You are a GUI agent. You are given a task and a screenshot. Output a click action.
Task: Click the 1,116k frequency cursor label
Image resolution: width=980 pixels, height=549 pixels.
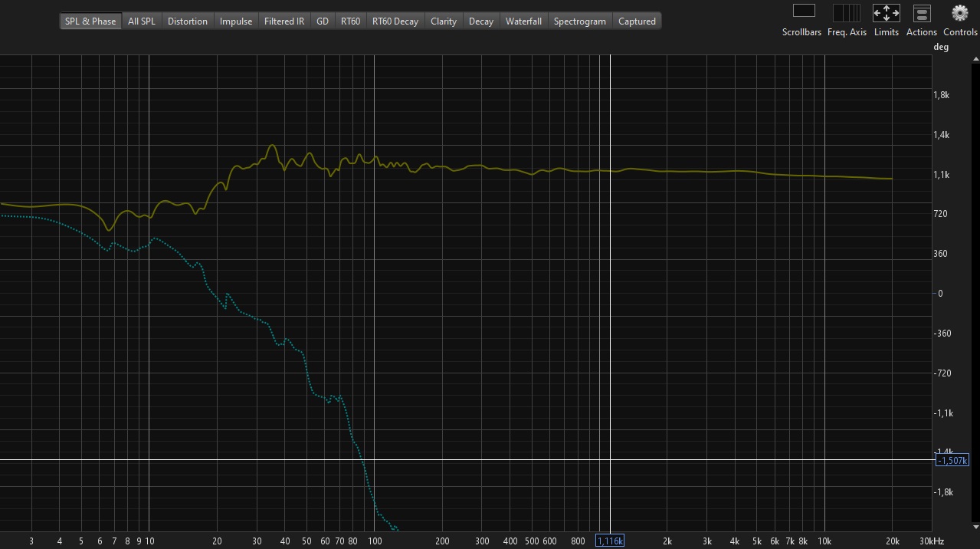(610, 541)
